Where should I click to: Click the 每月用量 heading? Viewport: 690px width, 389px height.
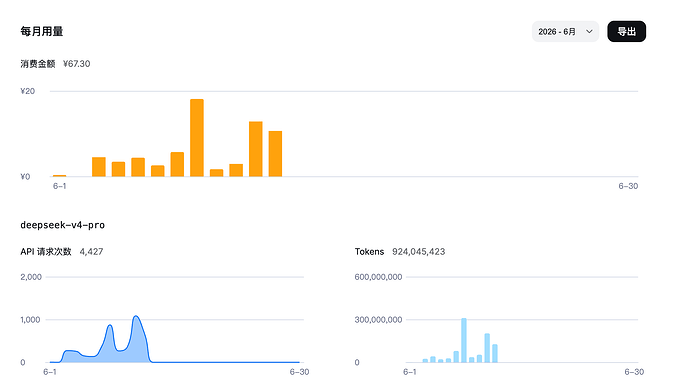[42, 31]
